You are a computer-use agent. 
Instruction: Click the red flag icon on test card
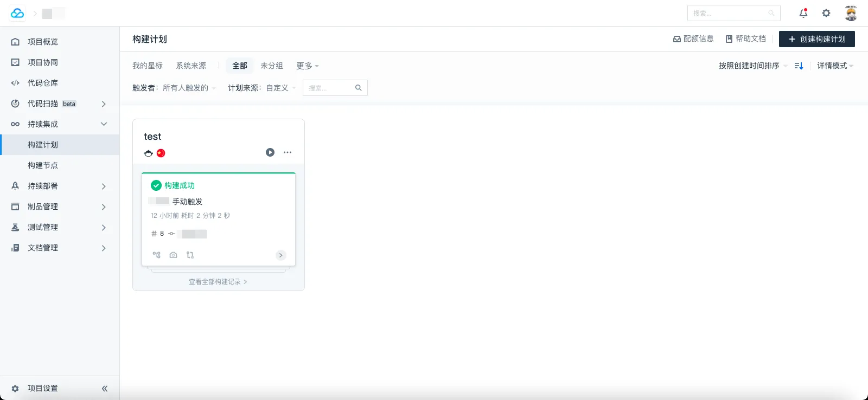click(x=161, y=153)
